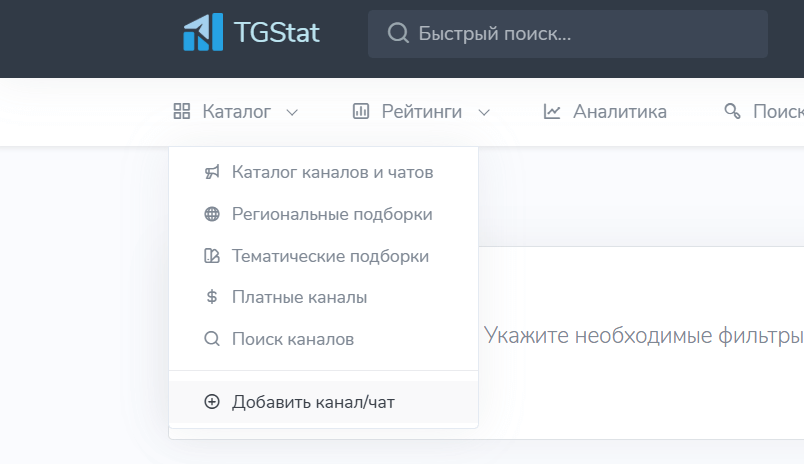Click the dollar sign icon
The width and height of the screenshot is (804, 464).
click(212, 297)
